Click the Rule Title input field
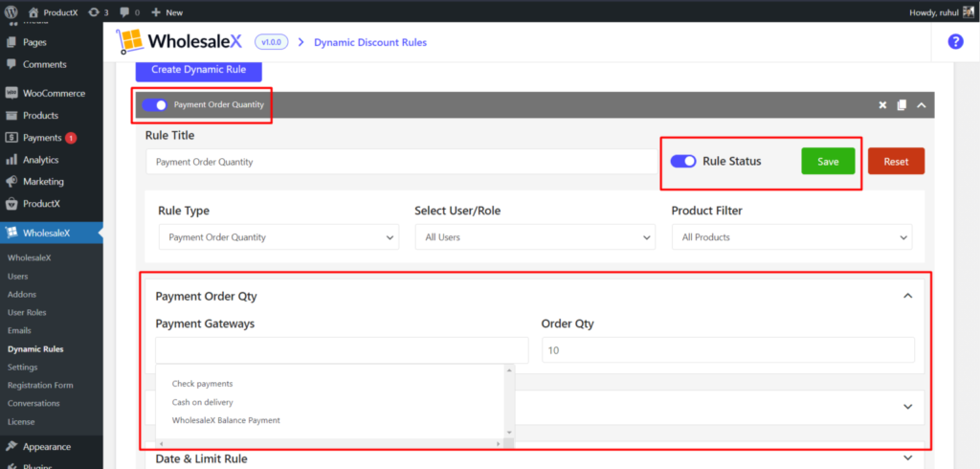The width and height of the screenshot is (980, 469). 402,162
